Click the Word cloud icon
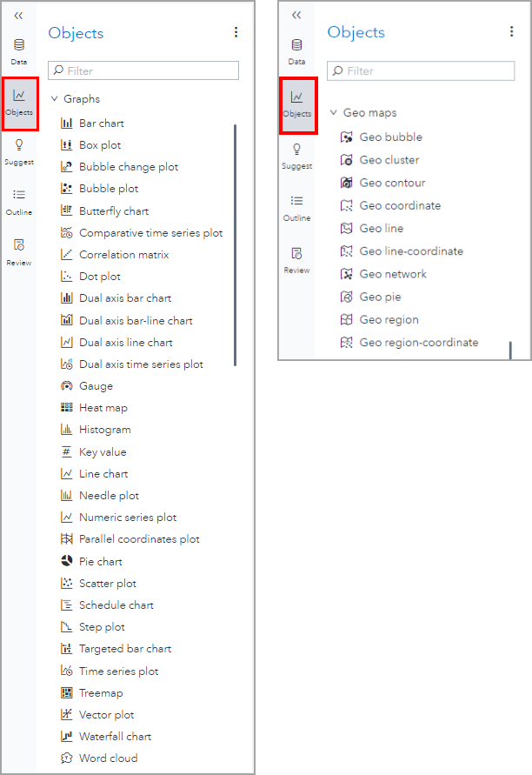This screenshot has width=532, height=775. tap(66, 758)
